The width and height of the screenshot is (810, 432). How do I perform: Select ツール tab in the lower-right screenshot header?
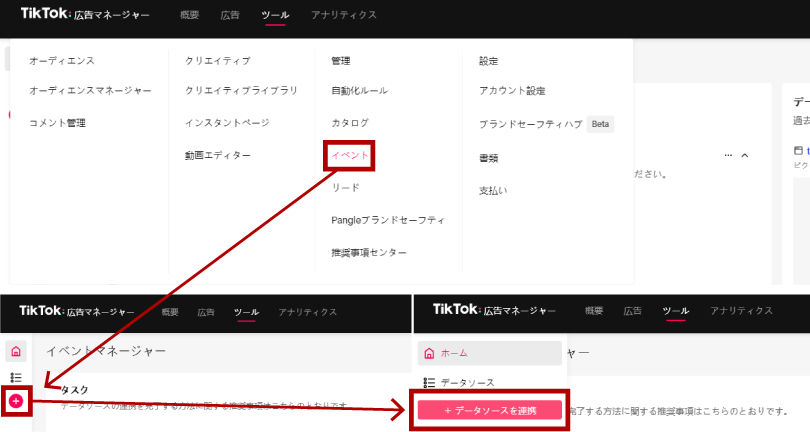click(x=676, y=311)
